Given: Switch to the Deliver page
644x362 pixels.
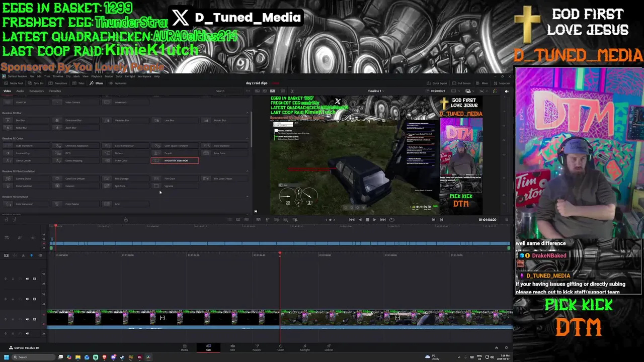Looking at the screenshot, I should click(x=329, y=347).
